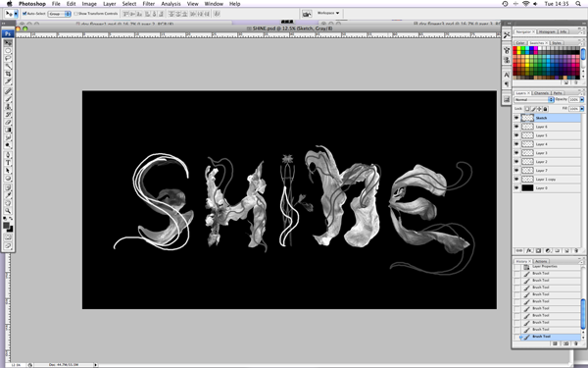Open the Filter menu

(x=149, y=4)
